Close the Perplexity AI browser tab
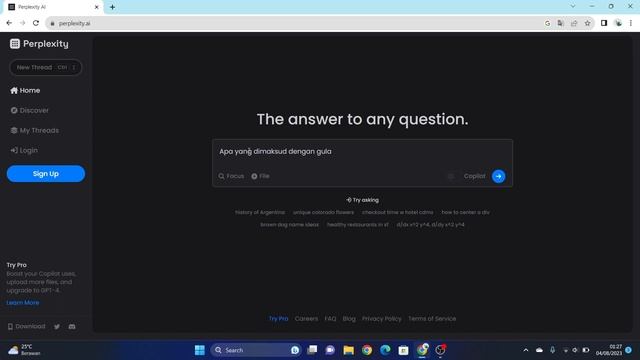 97,7
